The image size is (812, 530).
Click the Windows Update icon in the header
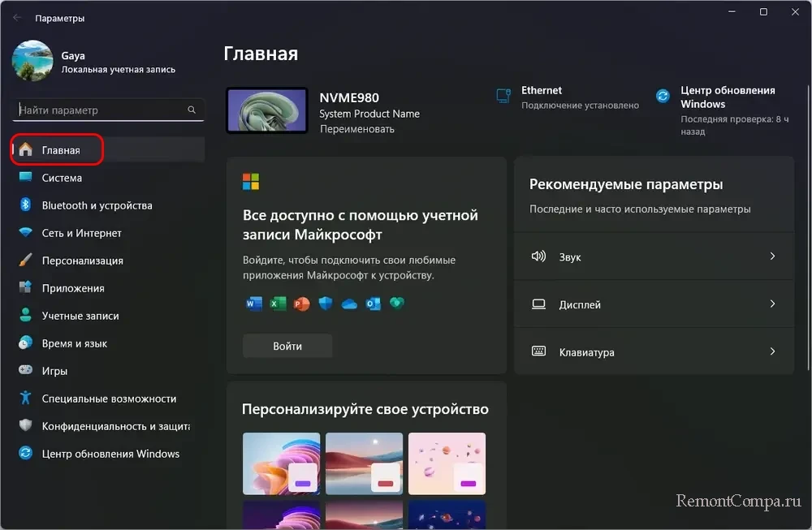[x=663, y=97]
